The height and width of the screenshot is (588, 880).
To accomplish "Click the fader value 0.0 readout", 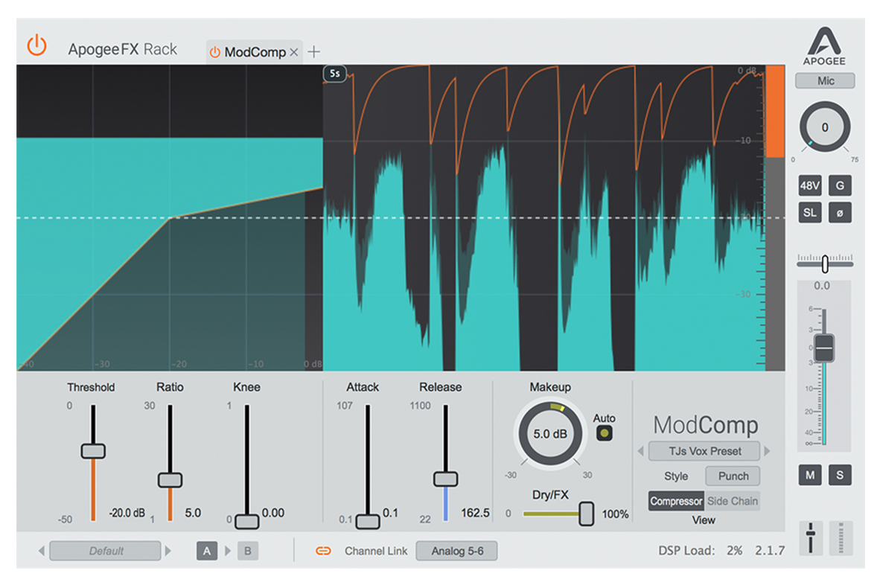I will [822, 286].
